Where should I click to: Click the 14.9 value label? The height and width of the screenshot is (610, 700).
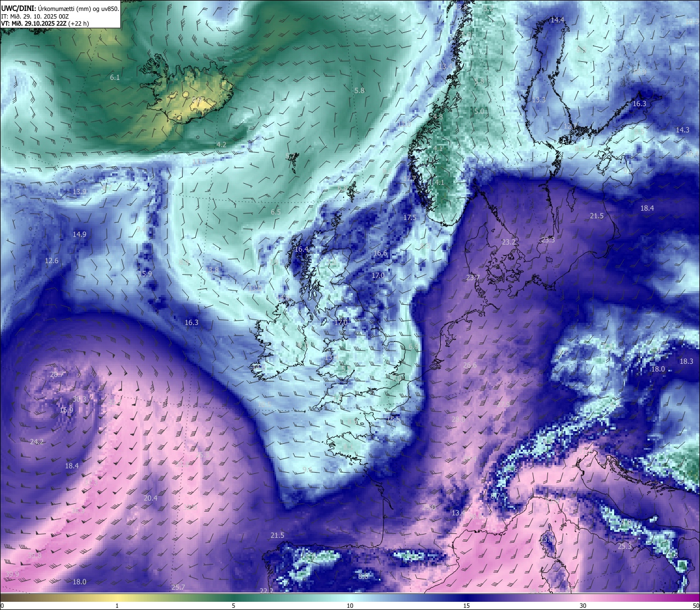click(80, 234)
